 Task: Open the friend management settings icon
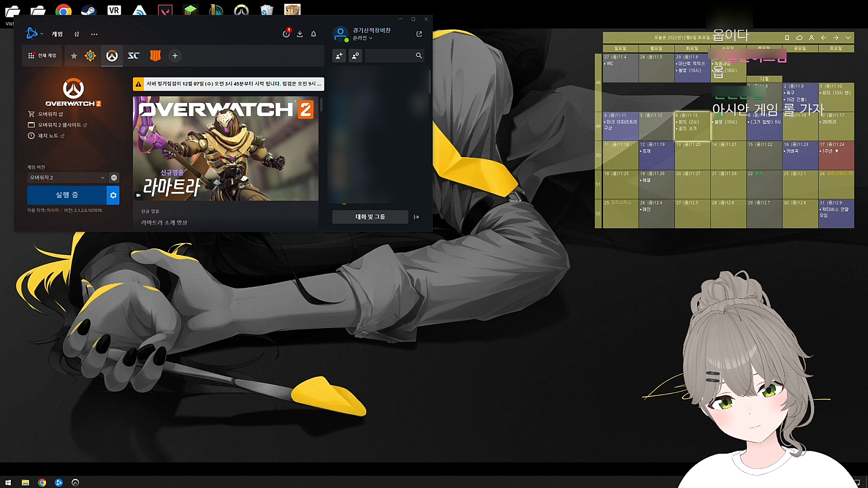pos(355,56)
